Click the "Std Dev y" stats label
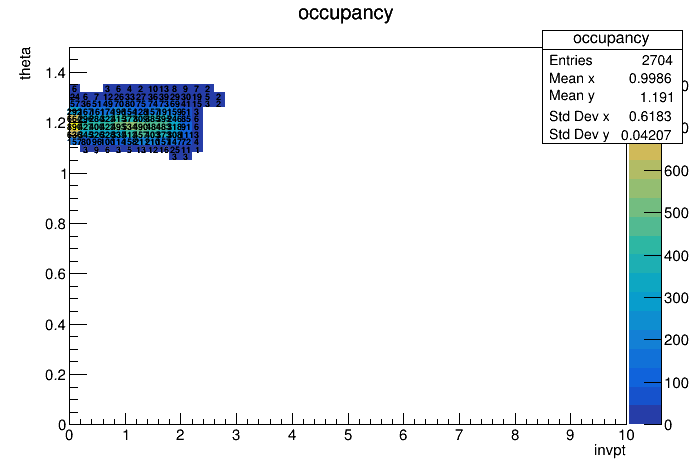The image size is (696, 472). coord(579,134)
